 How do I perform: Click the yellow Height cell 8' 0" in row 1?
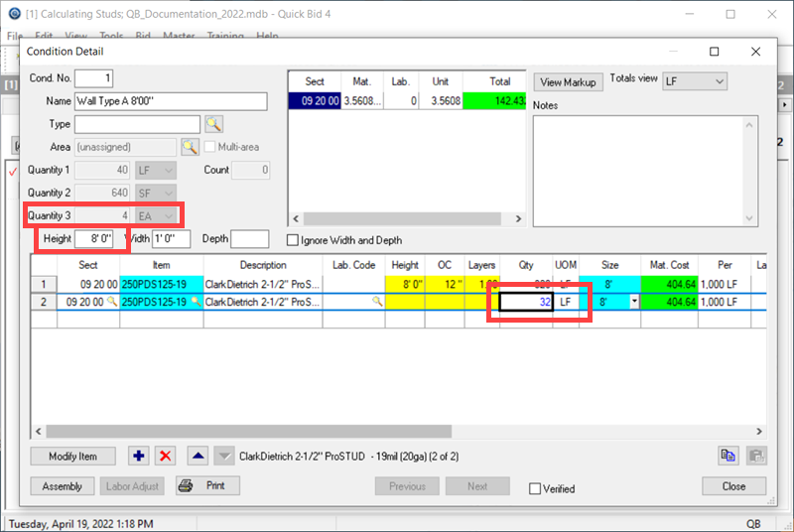tap(405, 284)
